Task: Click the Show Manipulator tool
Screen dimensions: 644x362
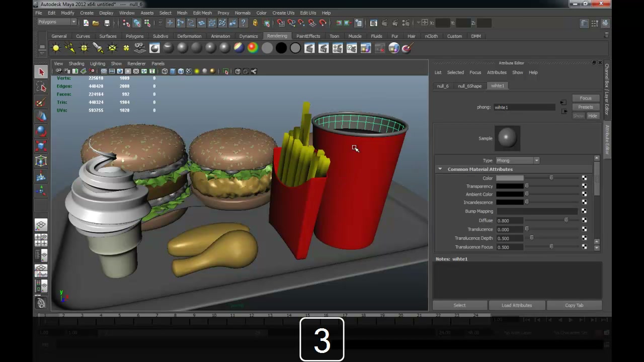Action: pos(41,191)
